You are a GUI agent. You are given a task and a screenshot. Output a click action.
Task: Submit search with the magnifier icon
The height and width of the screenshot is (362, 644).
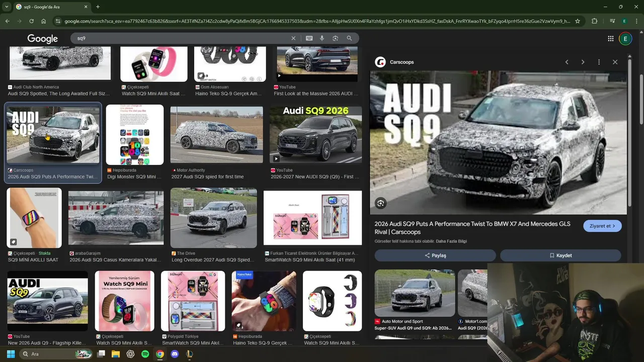point(349,38)
